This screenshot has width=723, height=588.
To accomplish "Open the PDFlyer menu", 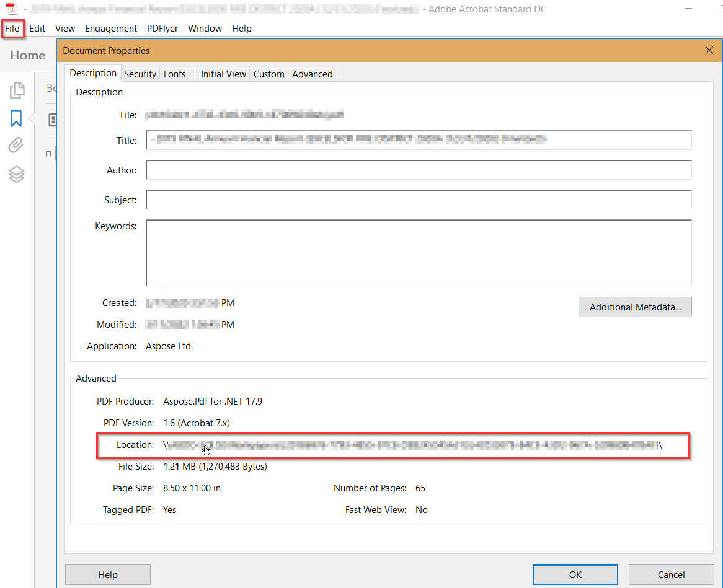I will coord(162,29).
